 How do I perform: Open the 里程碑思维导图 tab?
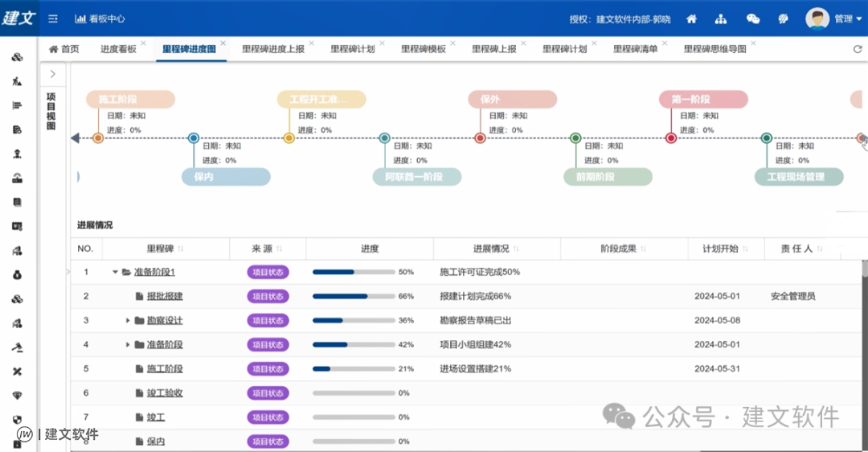pyautogui.click(x=714, y=49)
